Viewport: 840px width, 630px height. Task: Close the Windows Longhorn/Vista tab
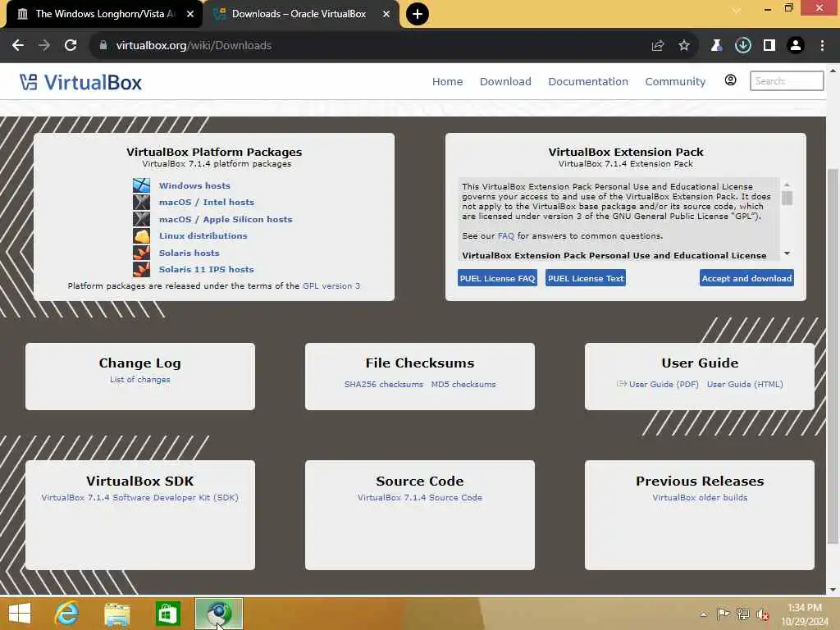(x=190, y=14)
